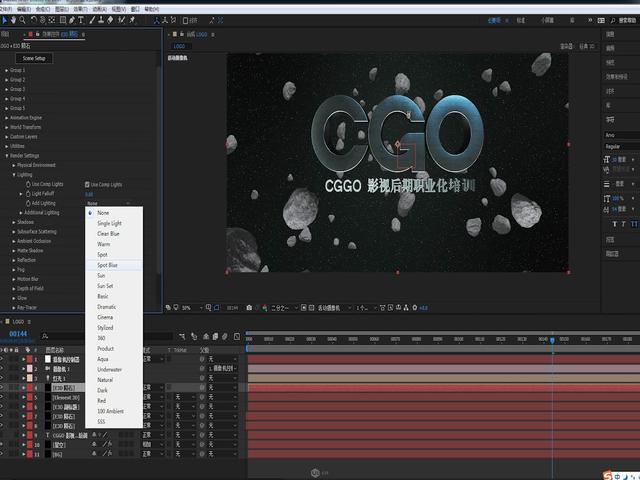Expand the Ambient Occlusion group

coord(14,241)
